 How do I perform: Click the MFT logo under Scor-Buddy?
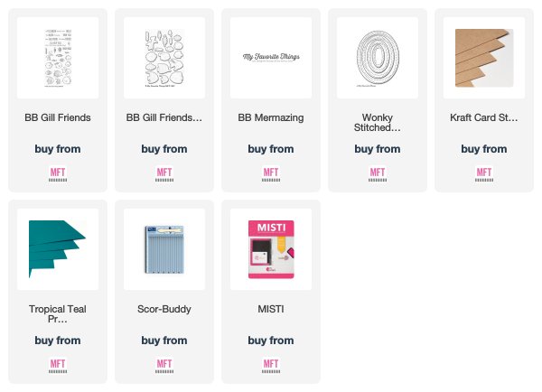coord(164,366)
